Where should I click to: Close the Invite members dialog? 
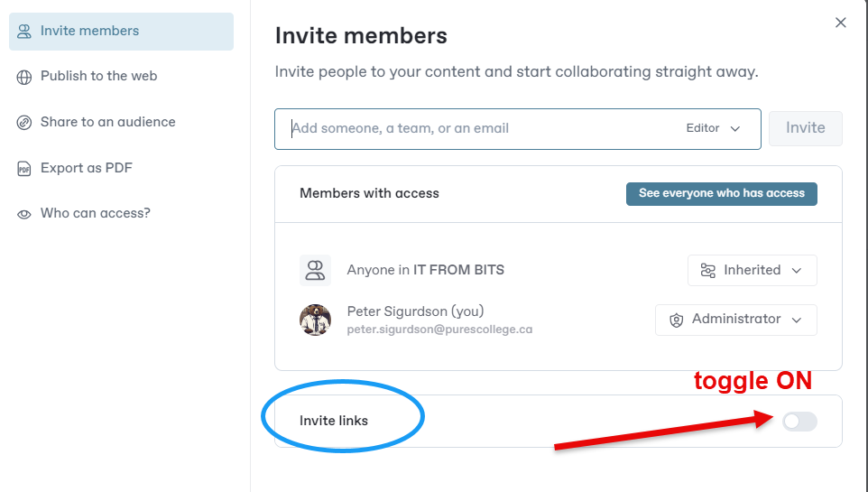[x=841, y=23]
